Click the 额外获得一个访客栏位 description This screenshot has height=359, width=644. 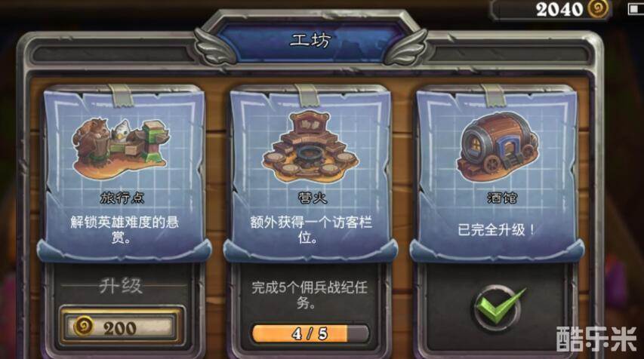(x=311, y=229)
